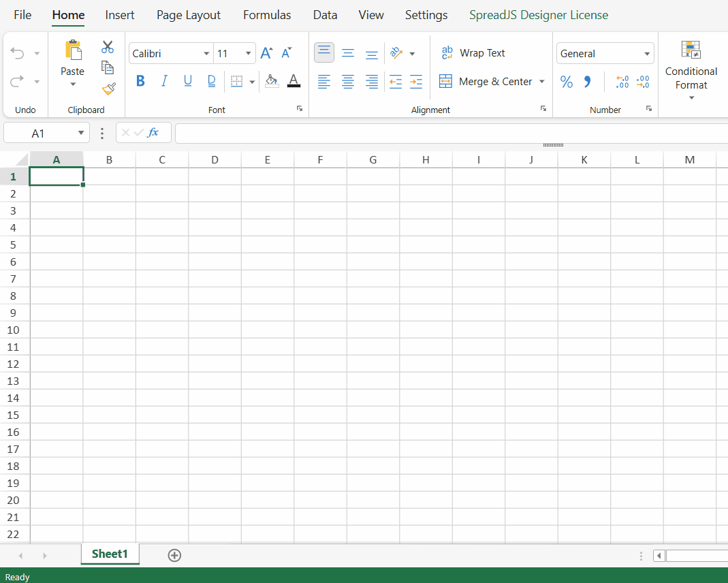Switch to the Settings tab
728x583 pixels.
pos(426,15)
